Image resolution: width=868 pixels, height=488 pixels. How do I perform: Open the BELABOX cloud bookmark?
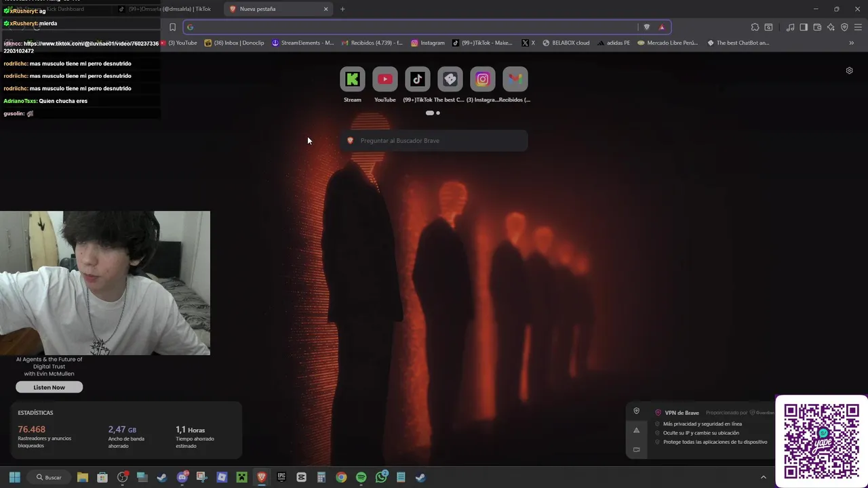click(x=566, y=43)
